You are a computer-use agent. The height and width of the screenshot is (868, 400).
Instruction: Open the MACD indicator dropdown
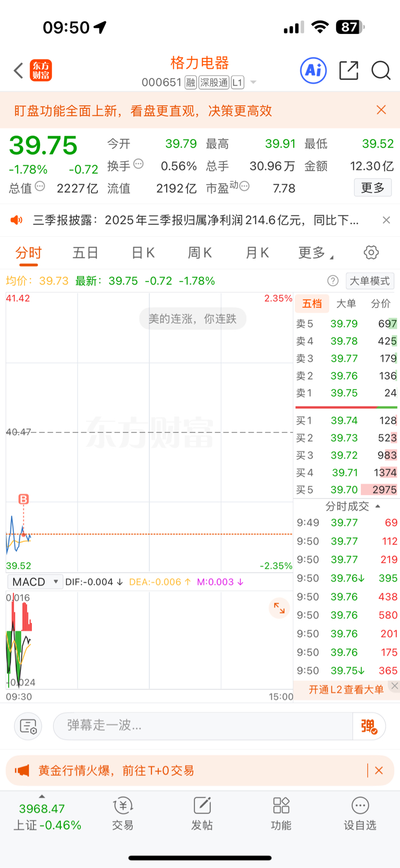[35, 582]
